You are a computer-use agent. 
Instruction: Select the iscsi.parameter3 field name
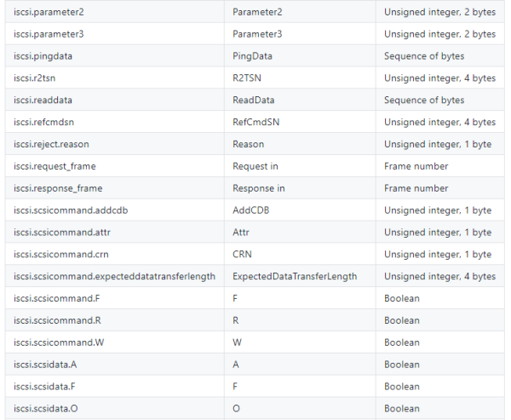coord(49,34)
